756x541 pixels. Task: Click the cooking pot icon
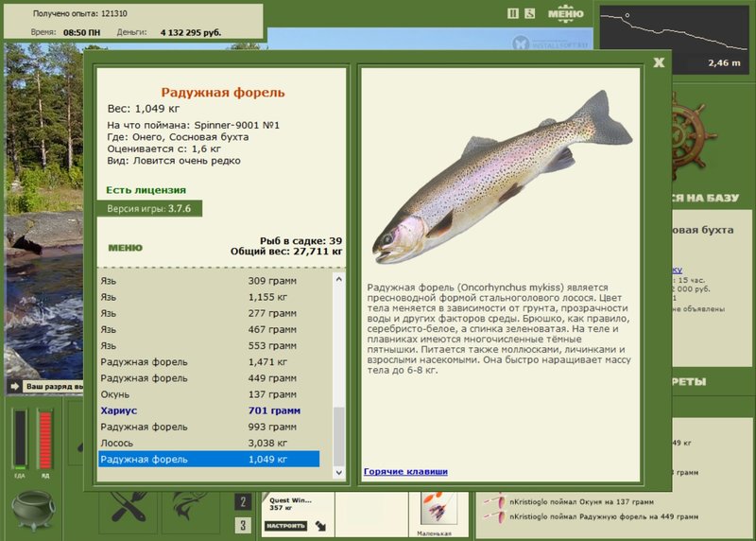click(x=33, y=510)
